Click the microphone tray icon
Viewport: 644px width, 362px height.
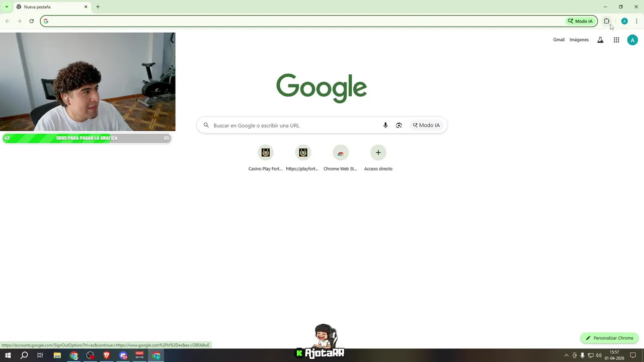pyautogui.click(x=583, y=355)
